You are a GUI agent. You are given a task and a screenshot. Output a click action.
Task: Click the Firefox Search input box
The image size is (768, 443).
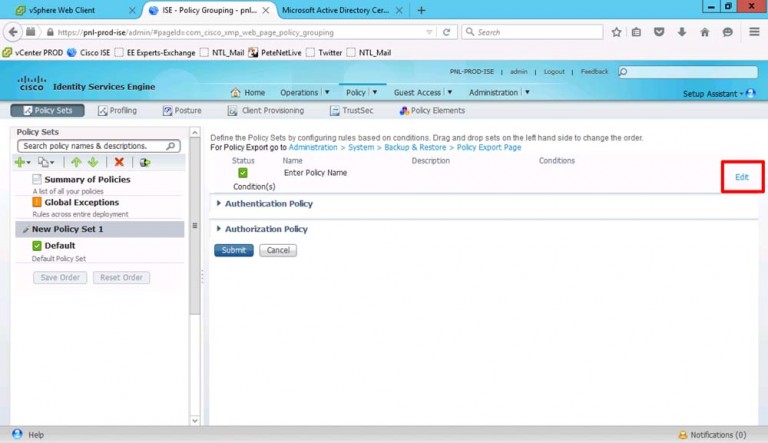tap(532, 32)
